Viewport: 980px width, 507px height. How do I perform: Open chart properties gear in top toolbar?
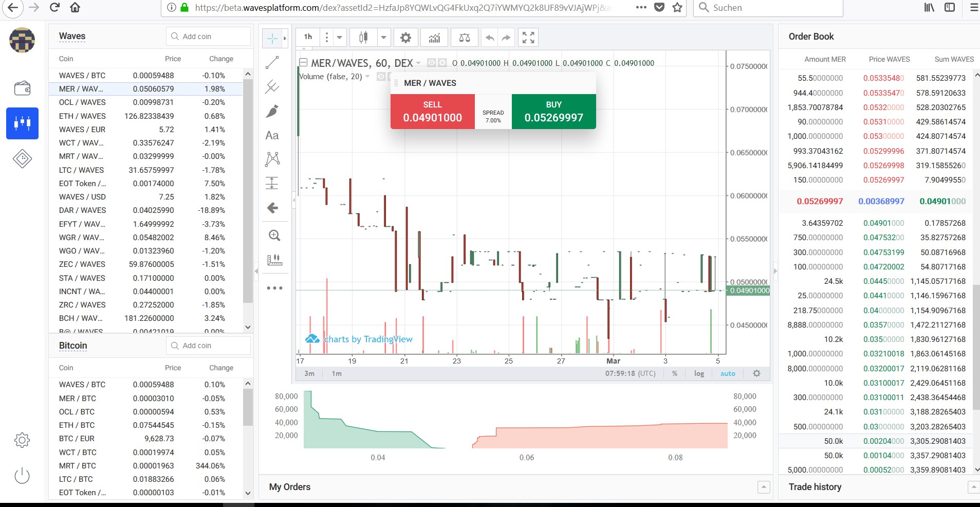coord(405,38)
